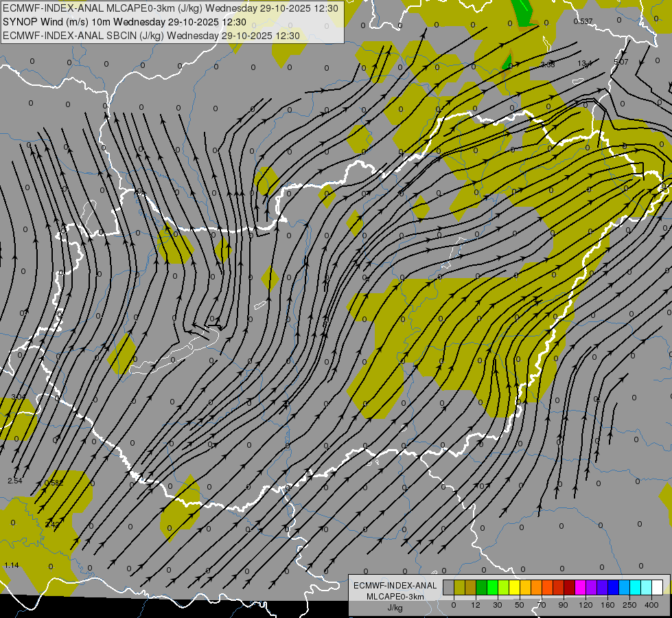The width and height of the screenshot is (672, 618).
Task: Click the olive swatch above legend value 0
Action: 459,587
